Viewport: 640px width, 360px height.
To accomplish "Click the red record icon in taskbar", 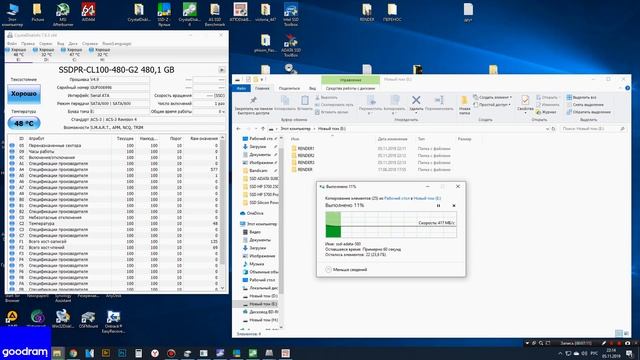I will click(x=171, y=353).
